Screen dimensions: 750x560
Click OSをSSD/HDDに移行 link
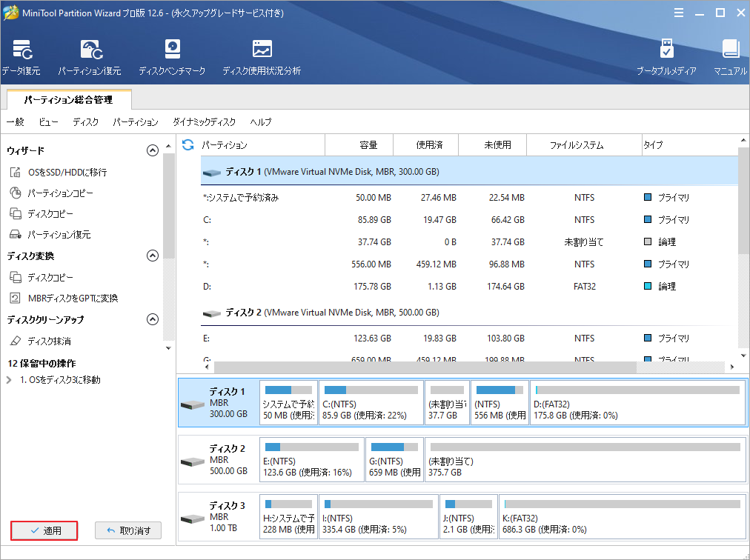[x=67, y=172]
